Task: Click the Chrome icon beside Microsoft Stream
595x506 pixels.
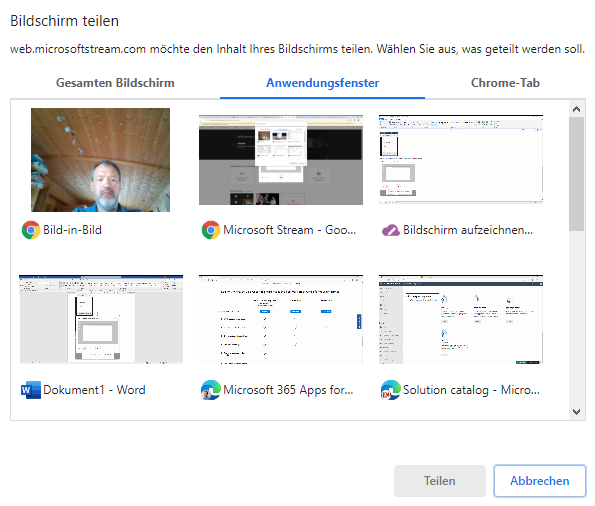Action: (x=211, y=230)
